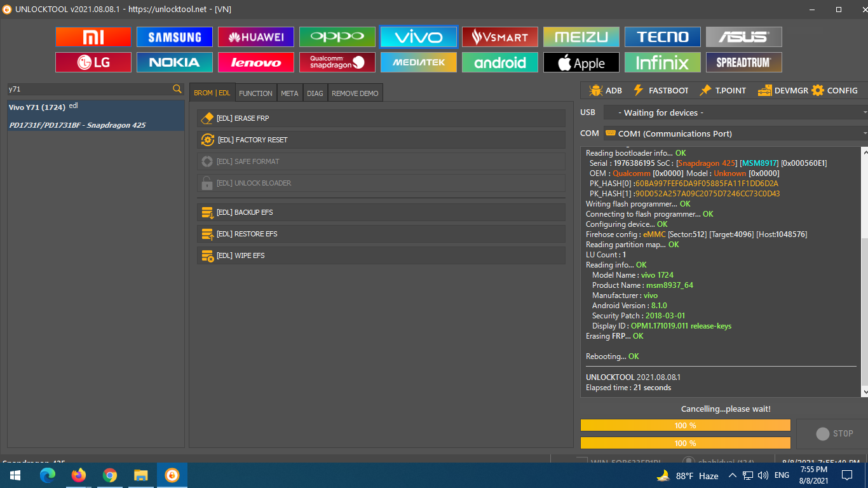The width and height of the screenshot is (868, 488).
Task: Switch to the REMOVE DEMO tab
Action: (355, 93)
